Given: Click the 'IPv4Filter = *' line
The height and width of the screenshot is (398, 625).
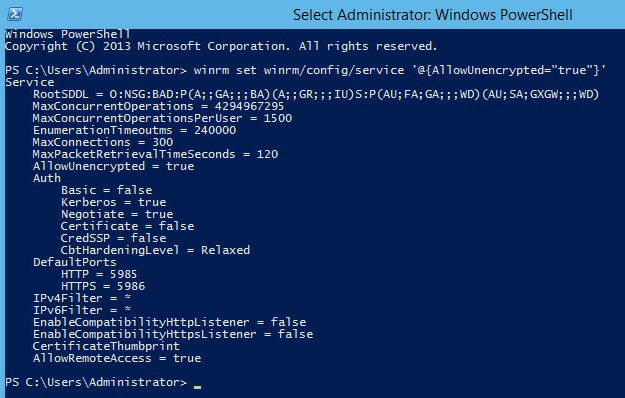Looking at the screenshot, I should tap(82, 298).
